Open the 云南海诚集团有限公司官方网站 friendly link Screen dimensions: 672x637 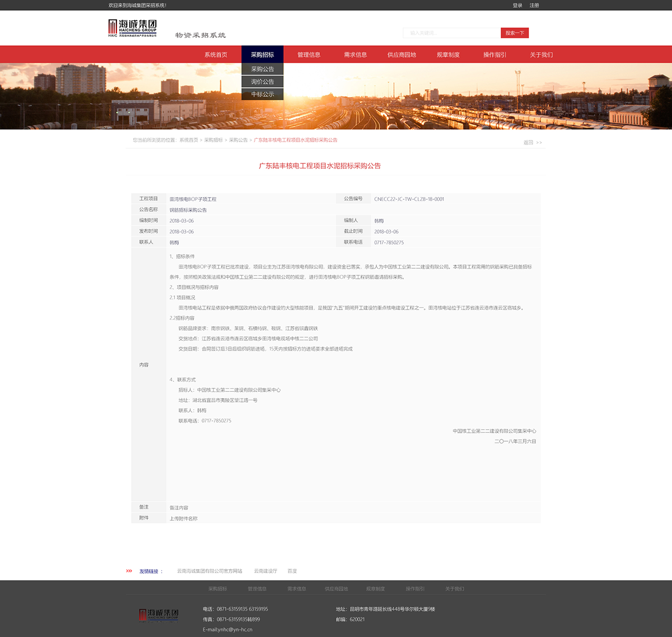tap(209, 571)
